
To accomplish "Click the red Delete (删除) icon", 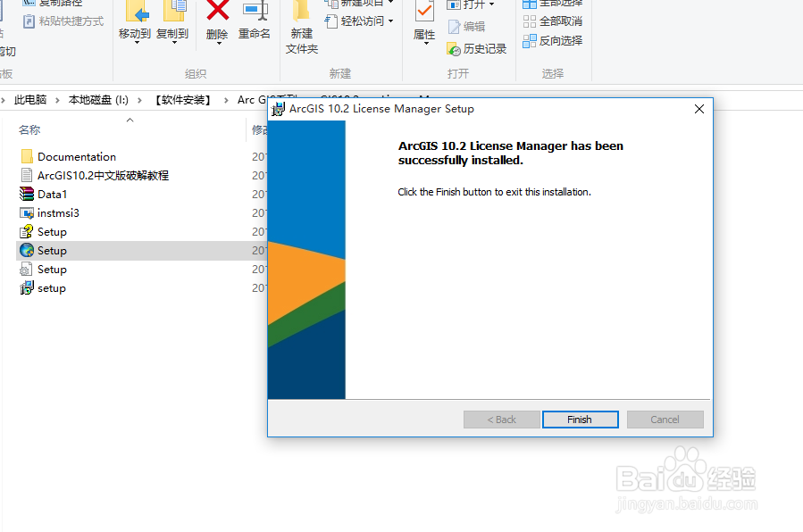I will tap(218, 11).
